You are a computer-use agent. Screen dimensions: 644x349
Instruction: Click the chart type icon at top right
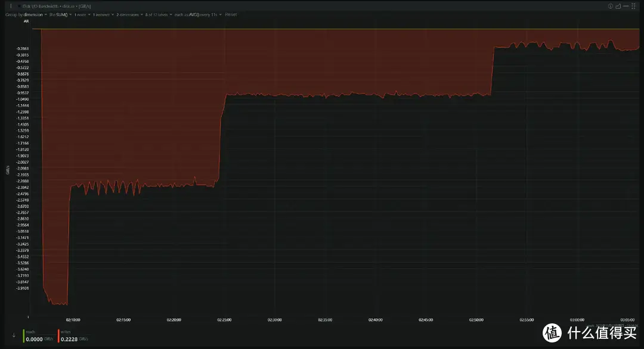click(x=618, y=6)
